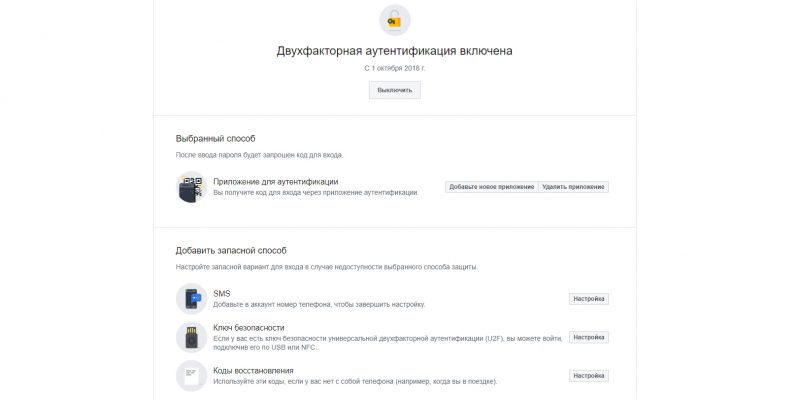Image resolution: width=800 pixels, height=400 pixels.
Task: Click Добавьте новое приложение button
Action: [x=491, y=187]
